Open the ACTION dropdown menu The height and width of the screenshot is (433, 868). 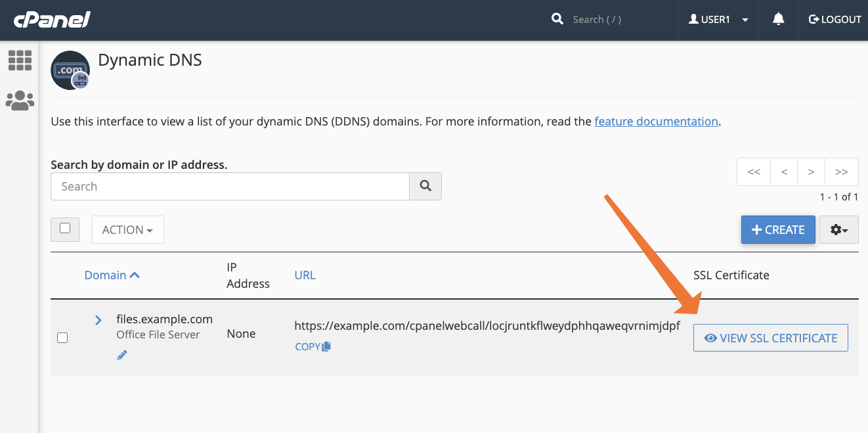tap(127, 229)
